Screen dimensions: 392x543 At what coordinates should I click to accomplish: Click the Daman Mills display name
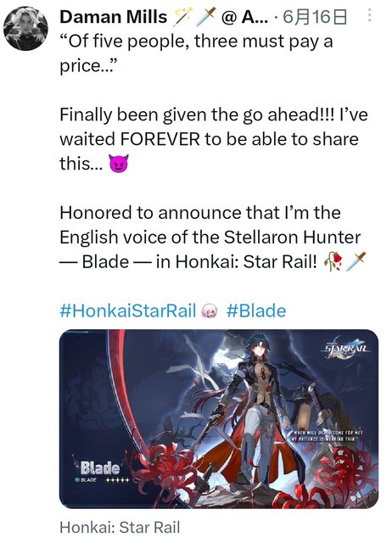pyautogui.click(x=113, y=17)
